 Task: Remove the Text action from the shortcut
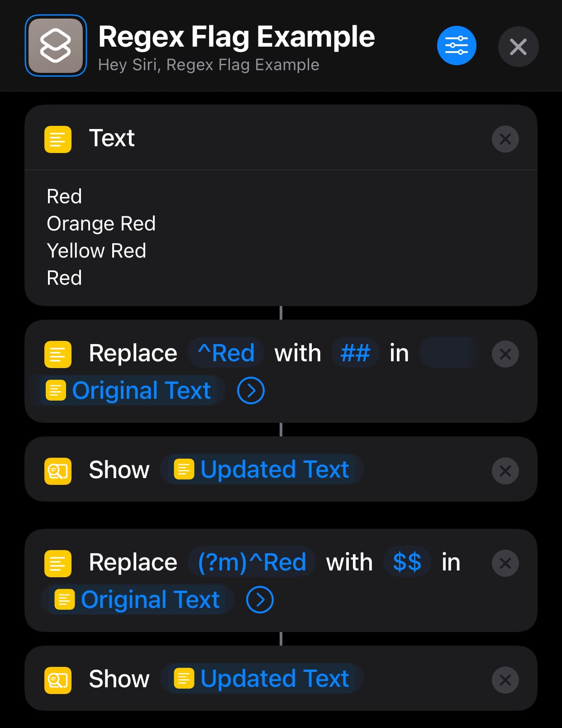(x=505, y=139)
